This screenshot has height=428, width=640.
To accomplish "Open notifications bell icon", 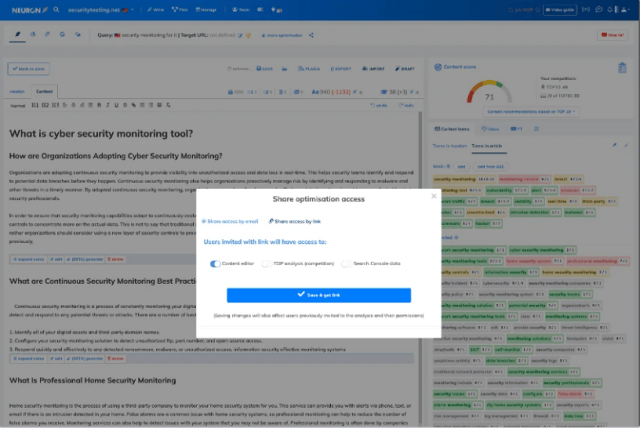I will point(610,9).
